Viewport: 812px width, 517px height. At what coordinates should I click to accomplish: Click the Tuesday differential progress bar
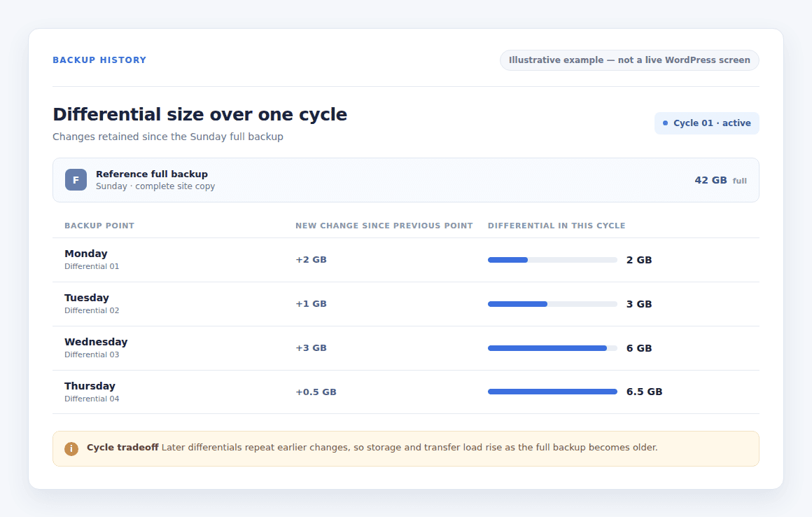(552, 304)
